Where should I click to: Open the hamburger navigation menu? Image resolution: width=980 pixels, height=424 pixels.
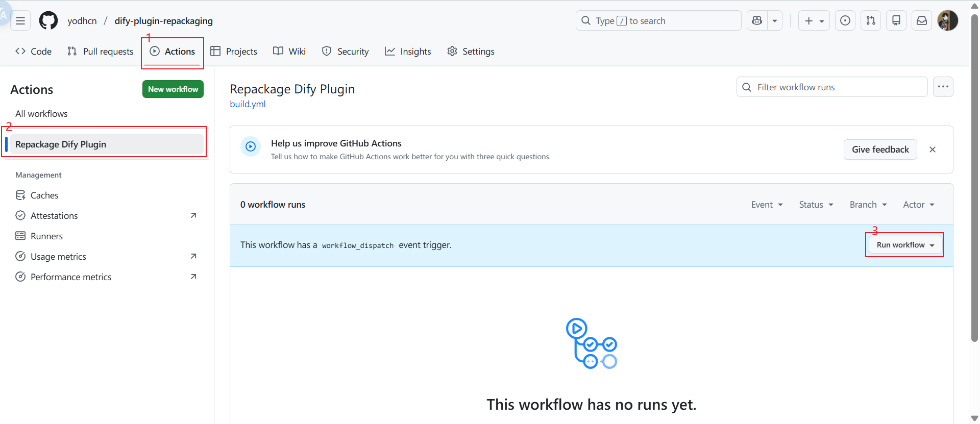20,21
